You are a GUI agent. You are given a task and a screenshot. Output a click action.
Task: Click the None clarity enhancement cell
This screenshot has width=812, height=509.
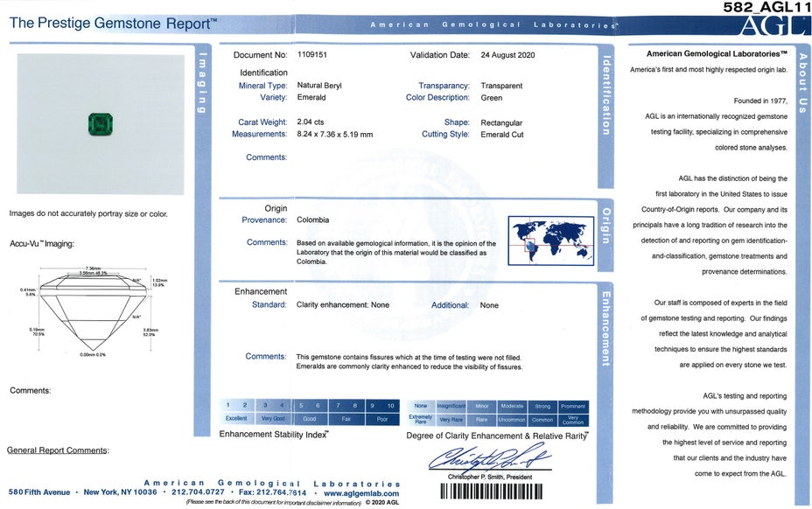[421, 407]
